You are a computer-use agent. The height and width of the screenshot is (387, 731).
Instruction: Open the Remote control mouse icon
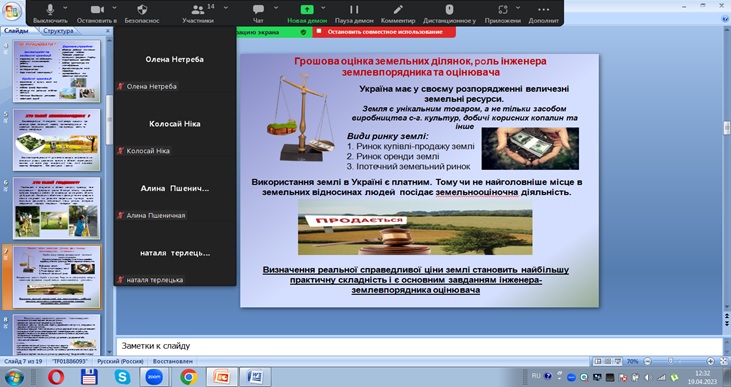(449, 9)
